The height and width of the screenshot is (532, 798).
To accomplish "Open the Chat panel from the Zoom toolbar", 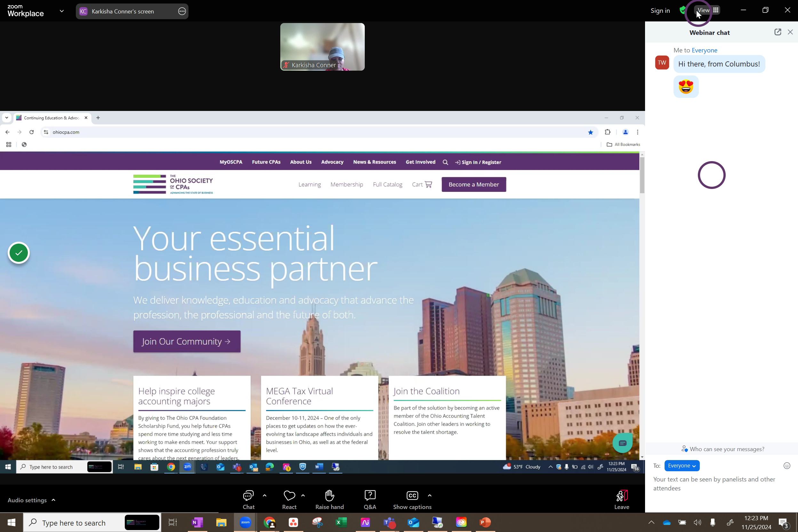I will [x=248, y=499].
